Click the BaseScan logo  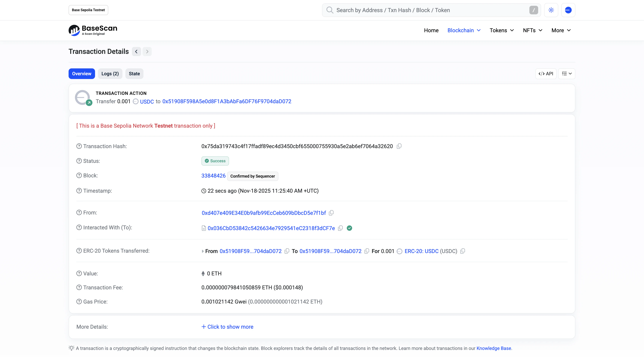pyautogui.click(x=93, y=30)
